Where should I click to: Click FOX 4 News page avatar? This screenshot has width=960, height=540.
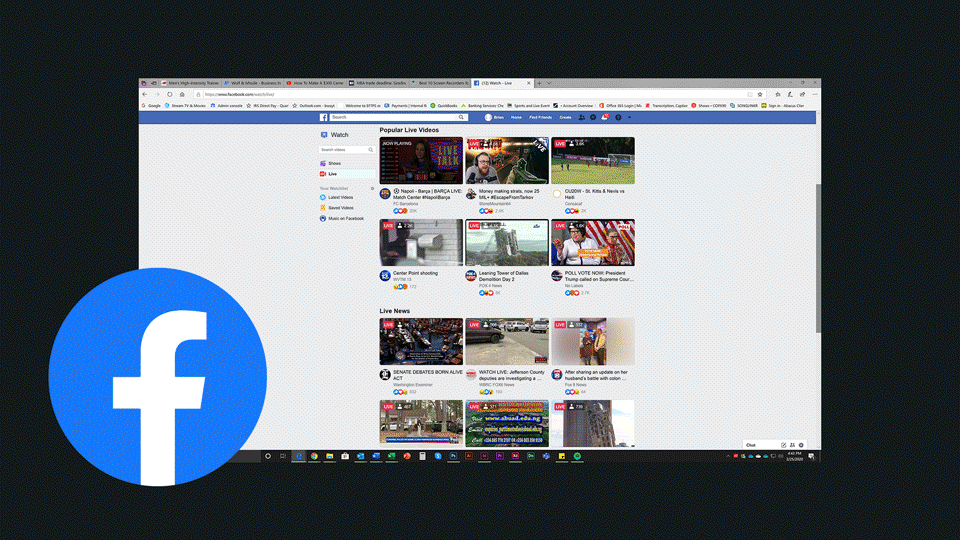click(x=471, y=276)
